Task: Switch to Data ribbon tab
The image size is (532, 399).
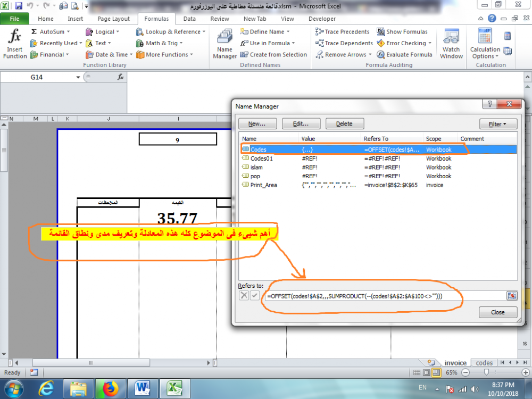Action: tap(189, 19)
